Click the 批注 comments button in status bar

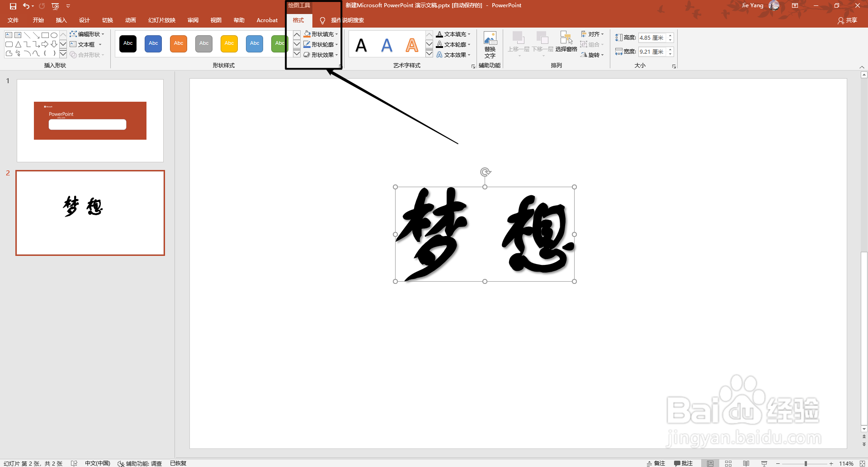point(683,463)
